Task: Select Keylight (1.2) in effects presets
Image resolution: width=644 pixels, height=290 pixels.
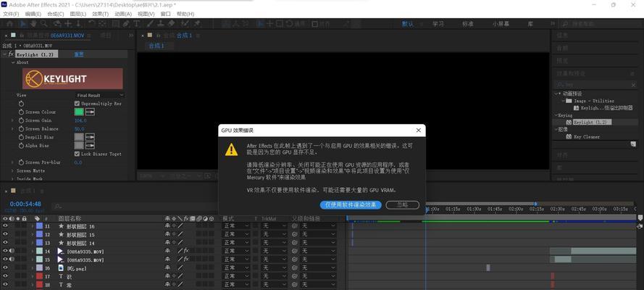Action: pos(593,122)
